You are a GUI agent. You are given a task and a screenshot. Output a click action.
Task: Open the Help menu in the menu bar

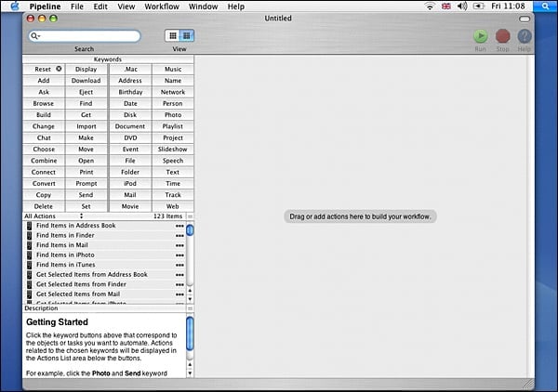pyautogui.click(x=236, y=7)
